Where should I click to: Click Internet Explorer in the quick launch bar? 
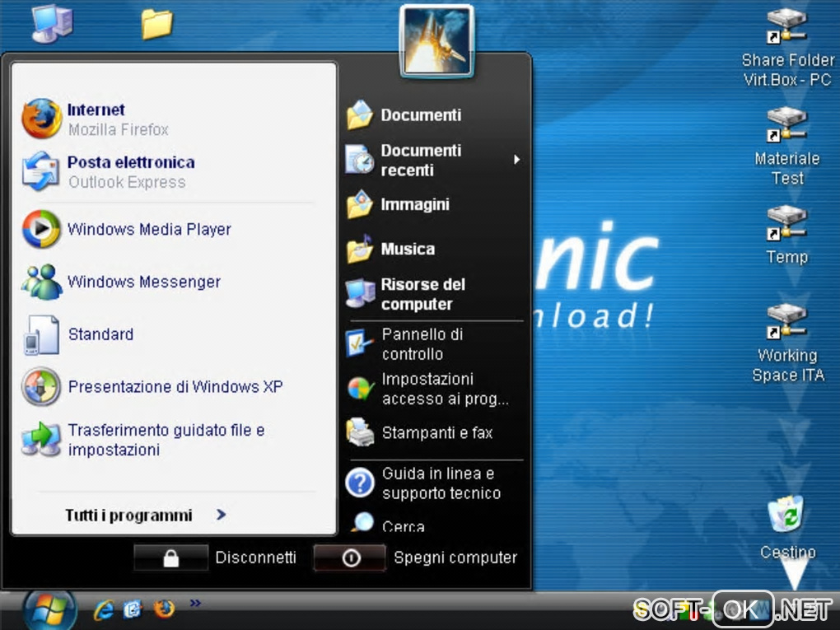point(104,609)
